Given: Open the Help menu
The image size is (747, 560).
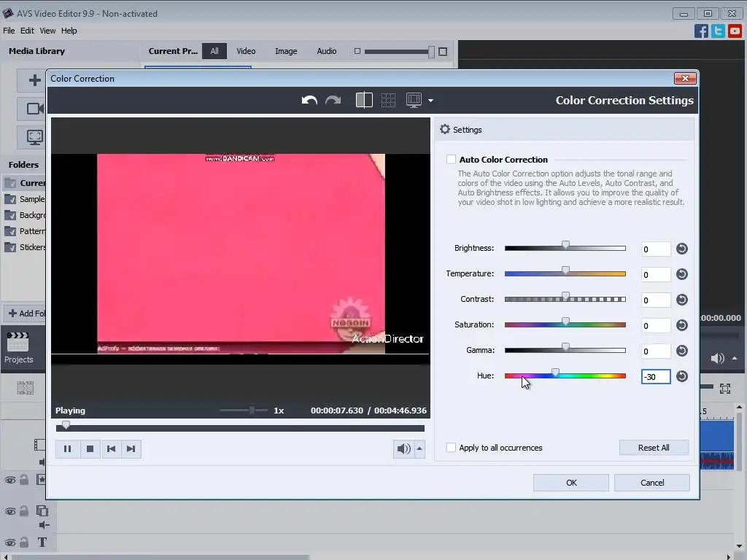Looking at the screenshot, I should 69,31.
